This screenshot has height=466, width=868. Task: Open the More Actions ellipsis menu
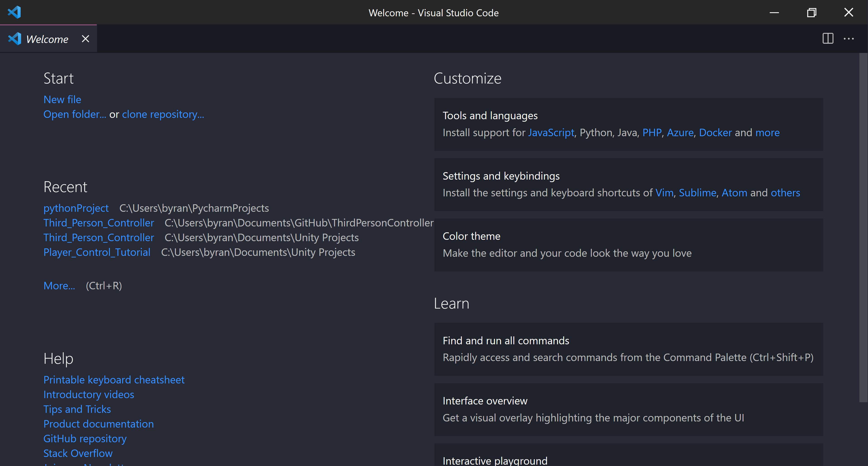point(849,38)
